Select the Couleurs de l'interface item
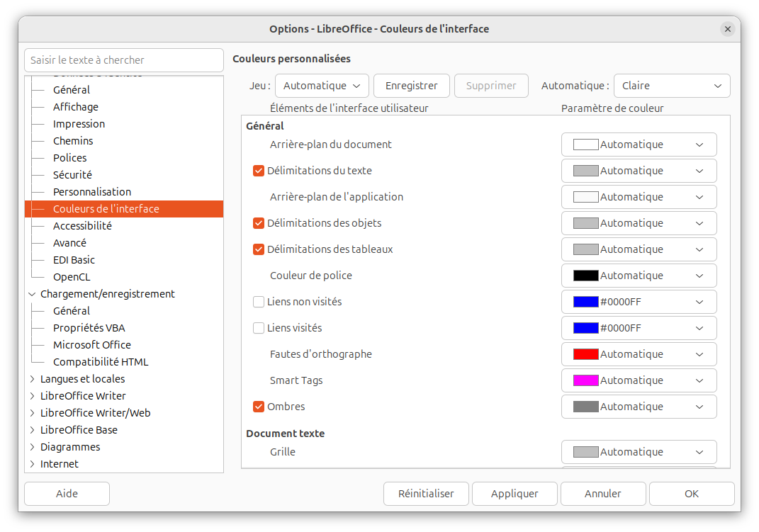This screenshot has height=532, width=759. (x=124, y=209)
